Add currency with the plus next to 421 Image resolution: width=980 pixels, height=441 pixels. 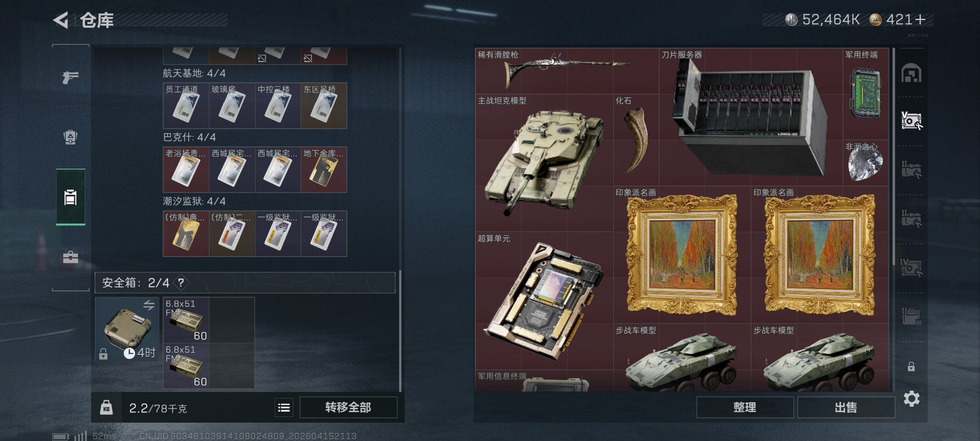click(920, 20)
